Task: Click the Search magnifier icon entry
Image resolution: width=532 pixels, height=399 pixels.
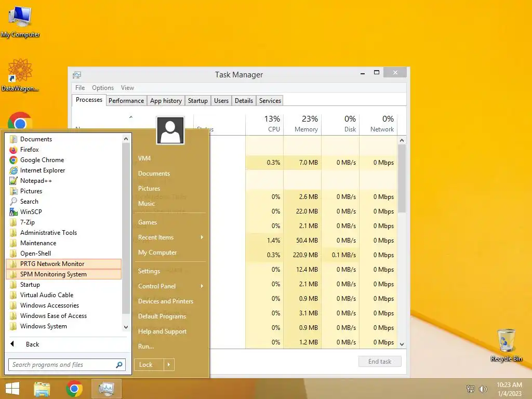Action: click(13, 202)
